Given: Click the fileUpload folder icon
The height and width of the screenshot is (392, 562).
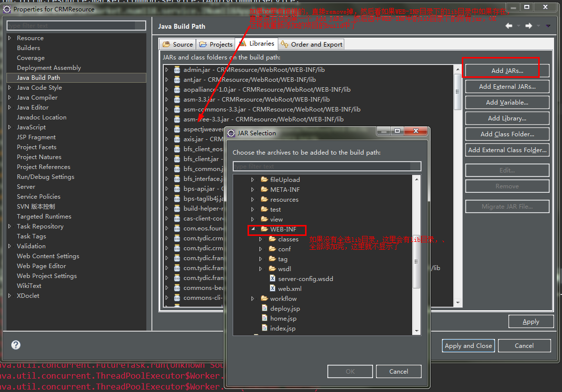Looking at the screenshot, I should 264,179.
